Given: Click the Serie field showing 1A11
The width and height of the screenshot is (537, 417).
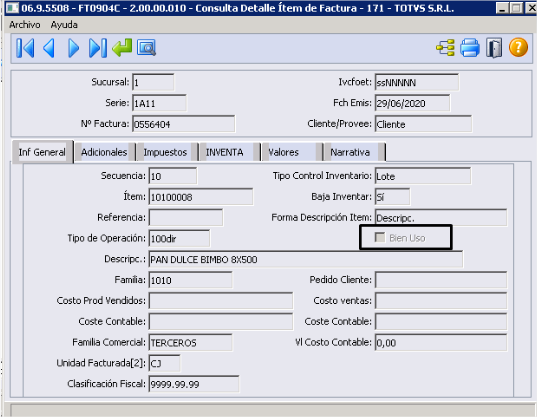Looking at the screenshot, I should coord(159,103).
